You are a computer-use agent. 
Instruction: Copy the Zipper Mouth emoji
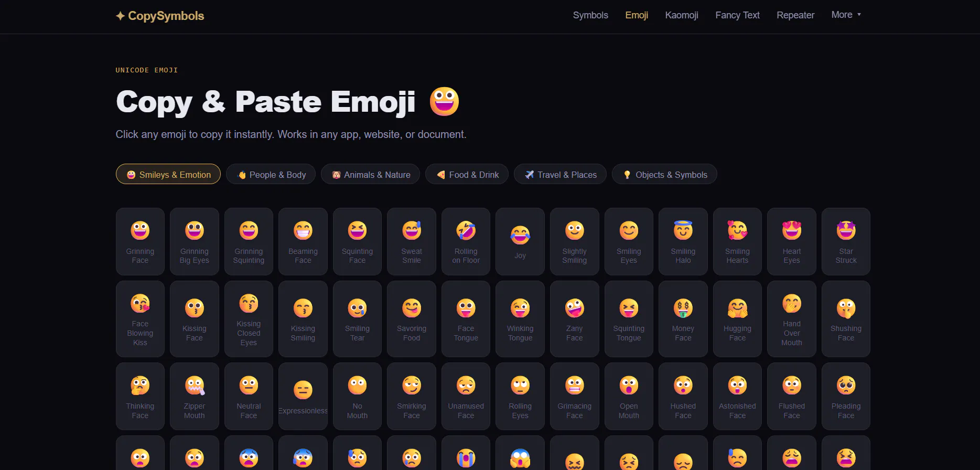tap(195, 396)
